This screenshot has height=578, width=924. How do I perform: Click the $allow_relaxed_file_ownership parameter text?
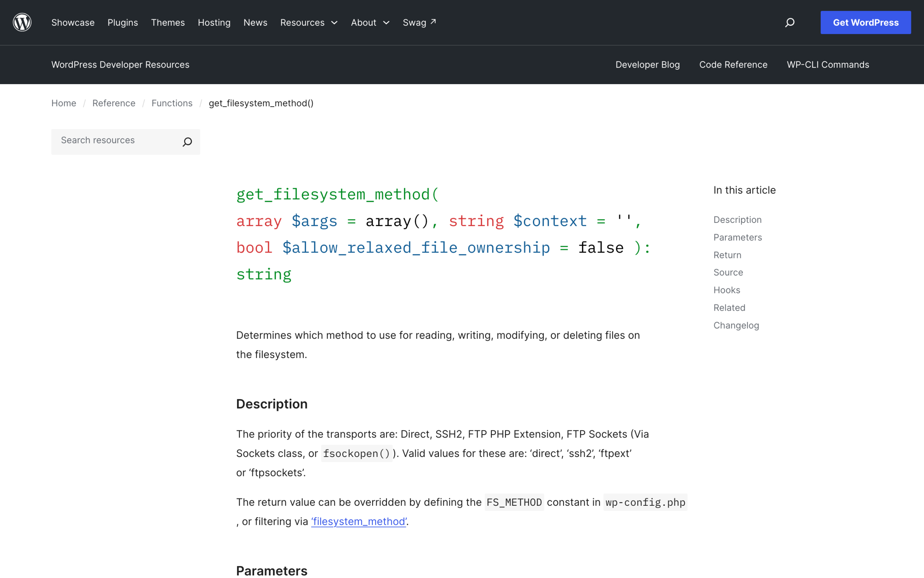point(416,248)
